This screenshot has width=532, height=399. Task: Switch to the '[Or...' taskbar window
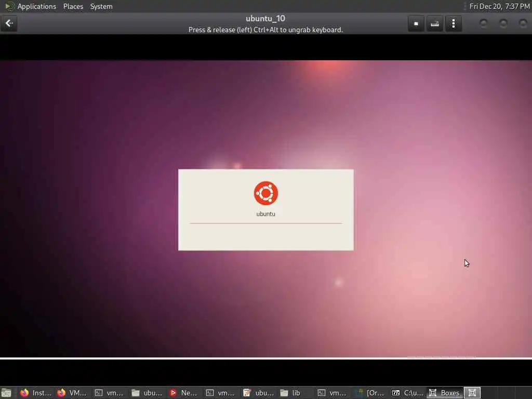click(370, 393)
